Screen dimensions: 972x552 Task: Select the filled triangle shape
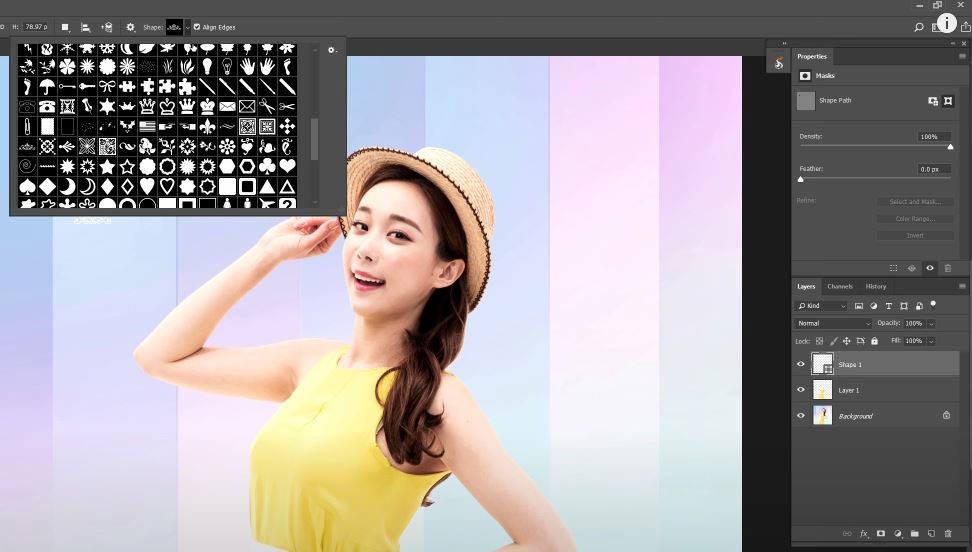267,186
